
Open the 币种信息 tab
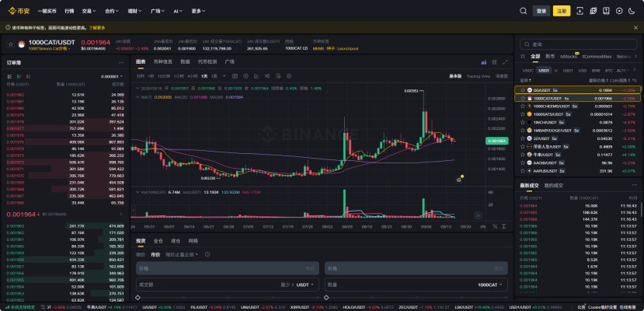point(162,62)
